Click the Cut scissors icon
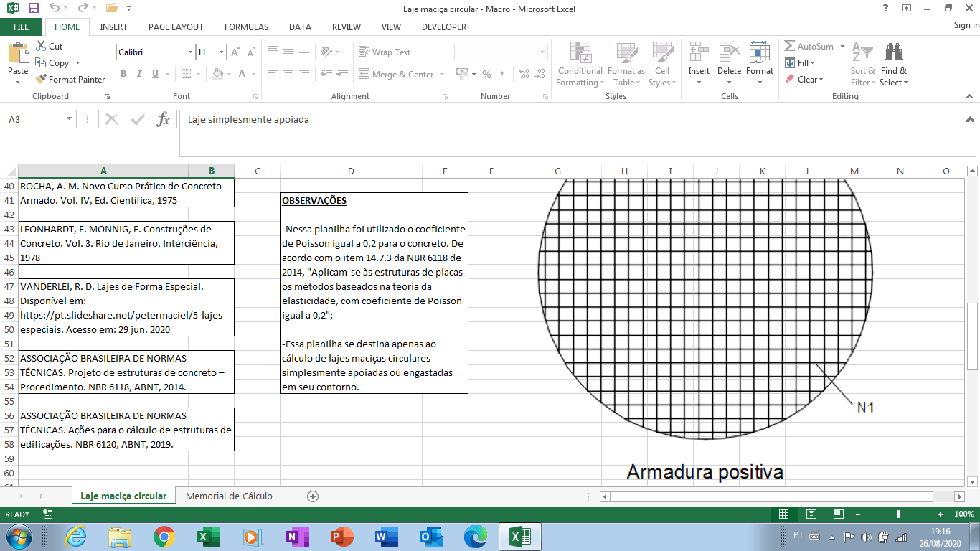 click(x=40, y=46)
